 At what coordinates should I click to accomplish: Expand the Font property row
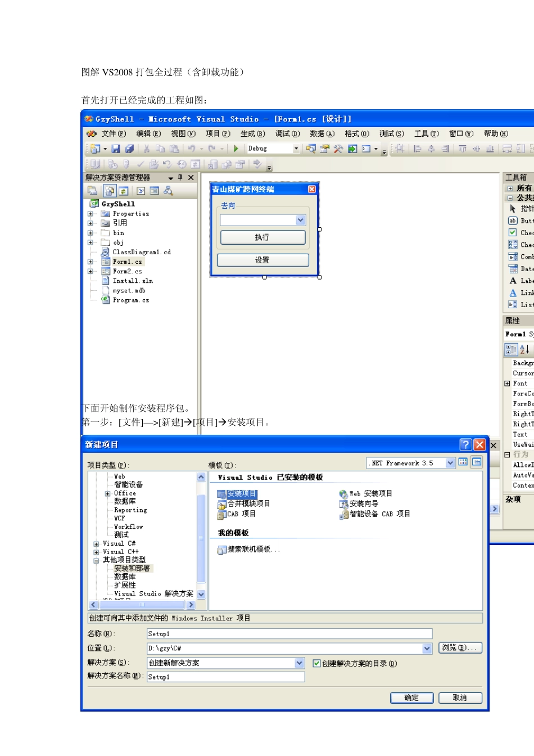point(507,384)
